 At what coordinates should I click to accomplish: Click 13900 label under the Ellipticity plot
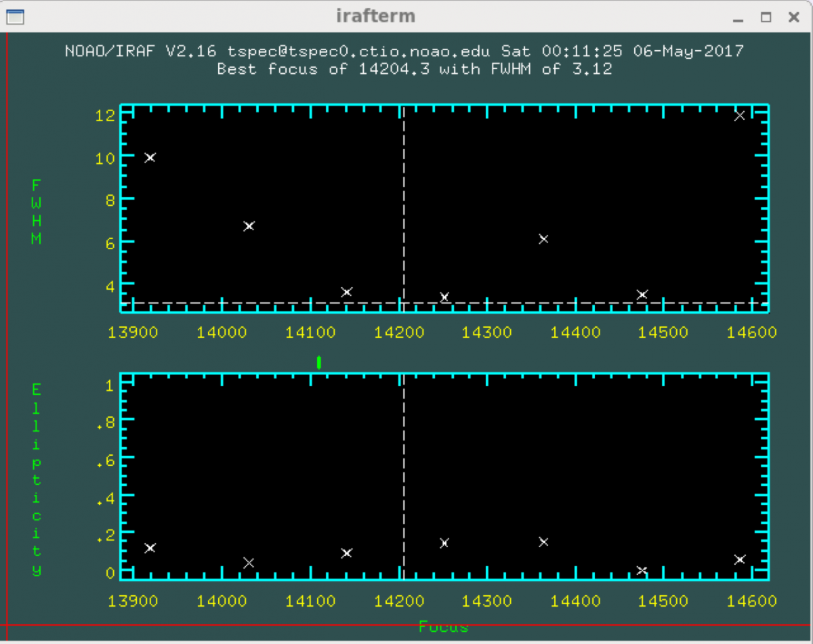(134, 601)
